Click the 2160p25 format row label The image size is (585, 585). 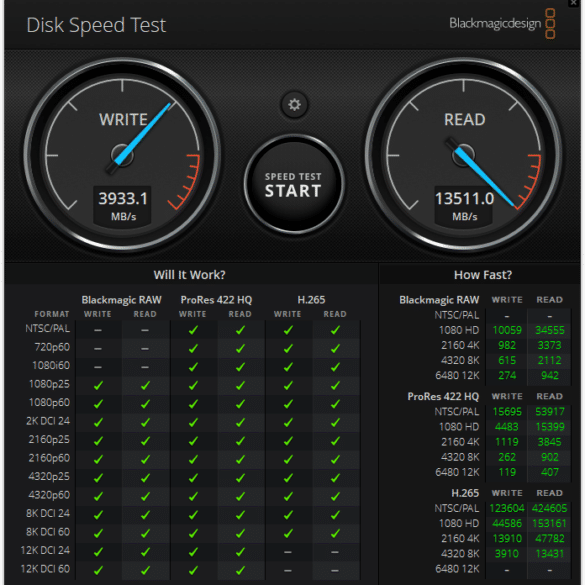49,439
